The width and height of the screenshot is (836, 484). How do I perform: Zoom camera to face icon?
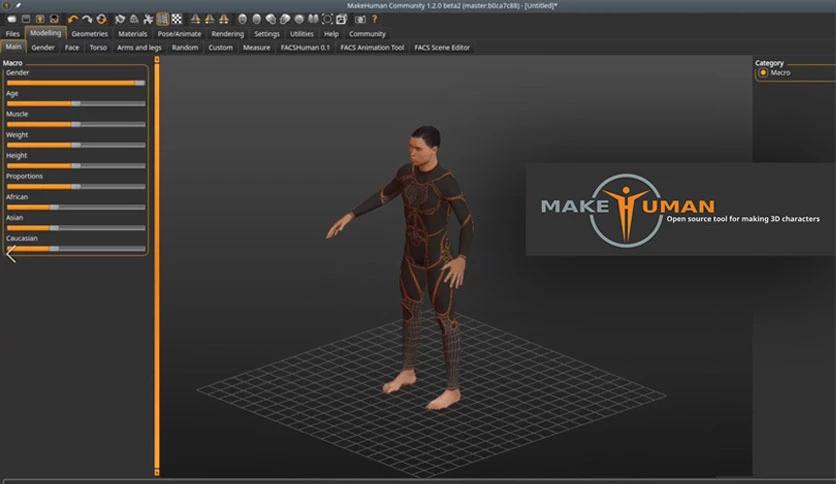pyautogui.click(x=341, y=19)
